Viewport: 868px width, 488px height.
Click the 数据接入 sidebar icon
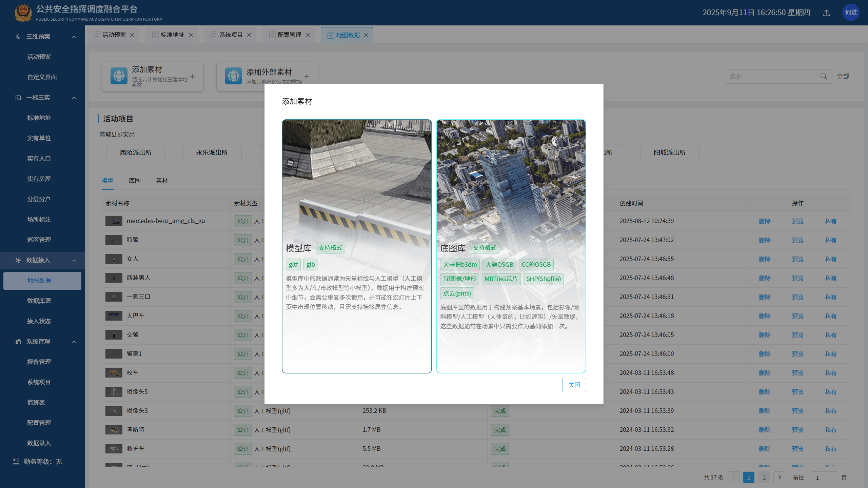pos(18,260)
